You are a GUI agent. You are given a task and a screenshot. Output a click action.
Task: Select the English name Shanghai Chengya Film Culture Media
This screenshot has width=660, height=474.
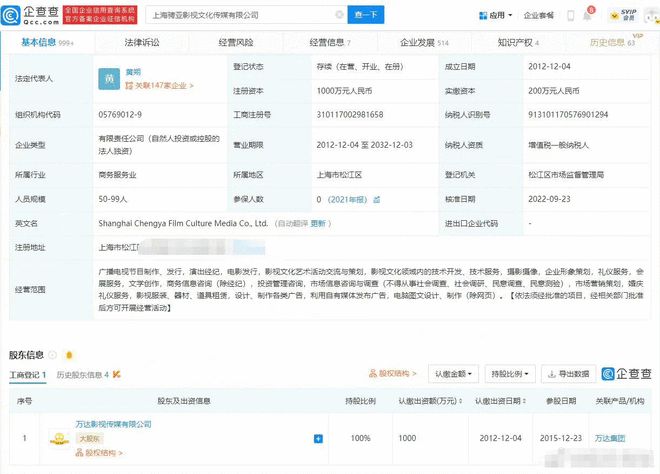pyautogui.click(x=183, y=224)
